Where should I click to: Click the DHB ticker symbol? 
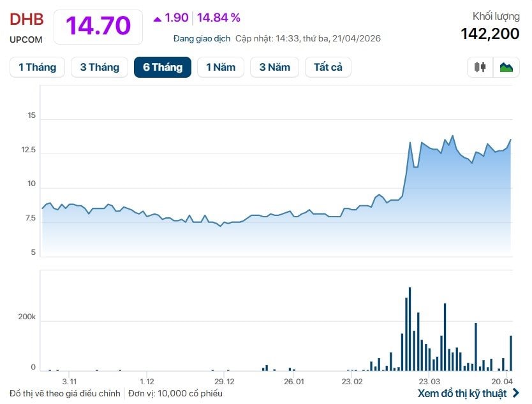pos(27,20)
